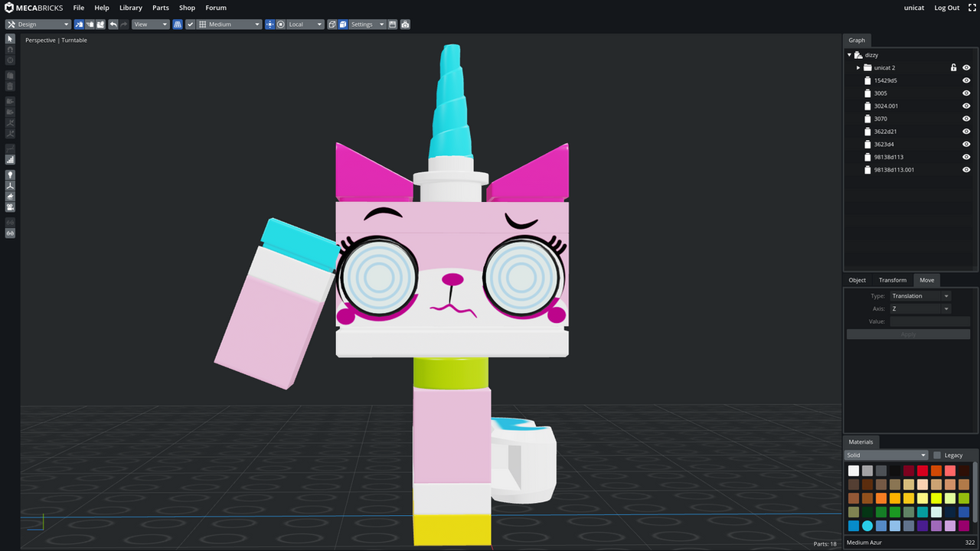Click the Mecabricks logo
This screenshot has width=980, height=551.
click(34, 8)
